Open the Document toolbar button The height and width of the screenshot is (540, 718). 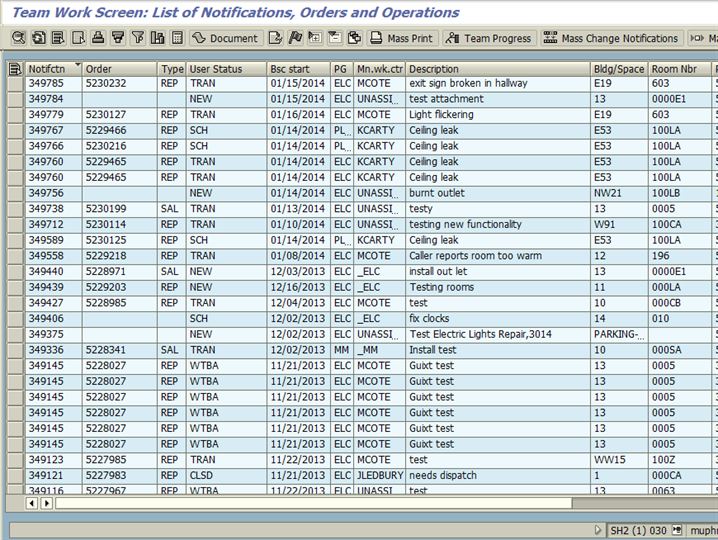tap(225, 38)
